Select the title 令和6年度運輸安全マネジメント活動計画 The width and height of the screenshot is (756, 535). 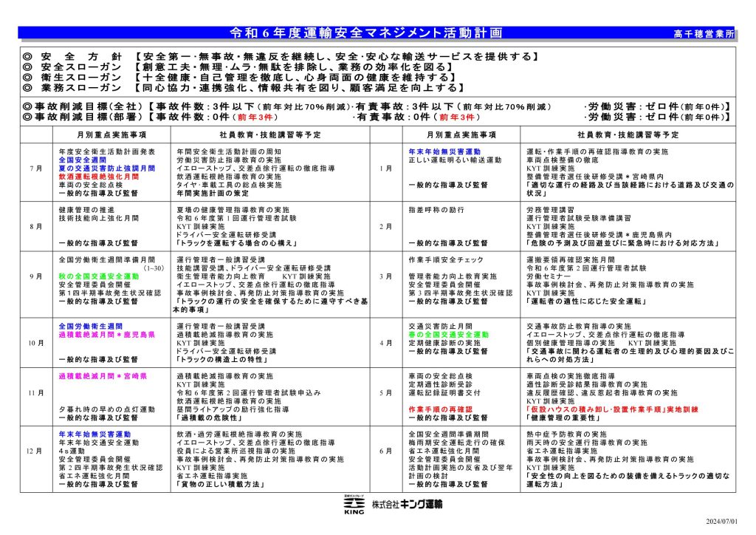(366, 33)
